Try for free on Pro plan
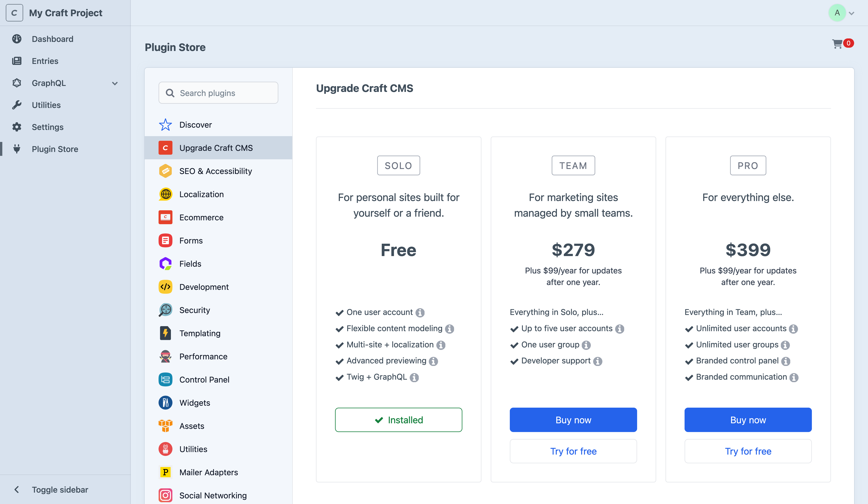This screenshot has height=504, width=868. [x=748, y=451]
